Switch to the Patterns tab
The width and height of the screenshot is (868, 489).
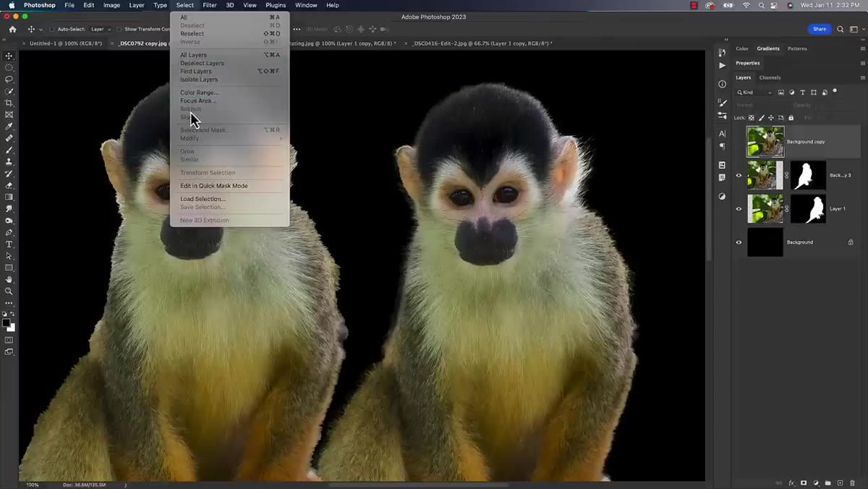(x=797, y=48)
